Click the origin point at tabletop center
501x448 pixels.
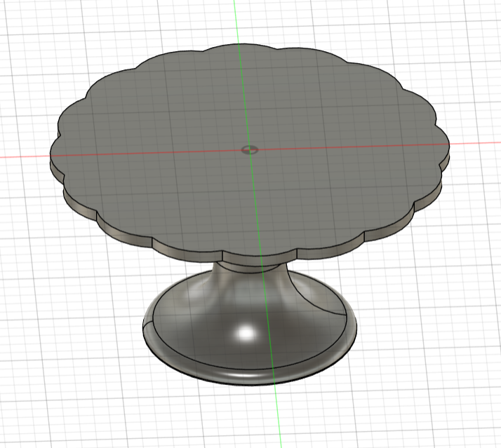(250, 149)
